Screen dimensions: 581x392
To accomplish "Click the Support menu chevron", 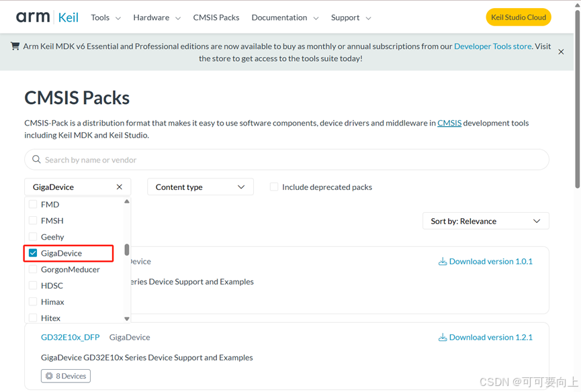I will click(368, 18).
